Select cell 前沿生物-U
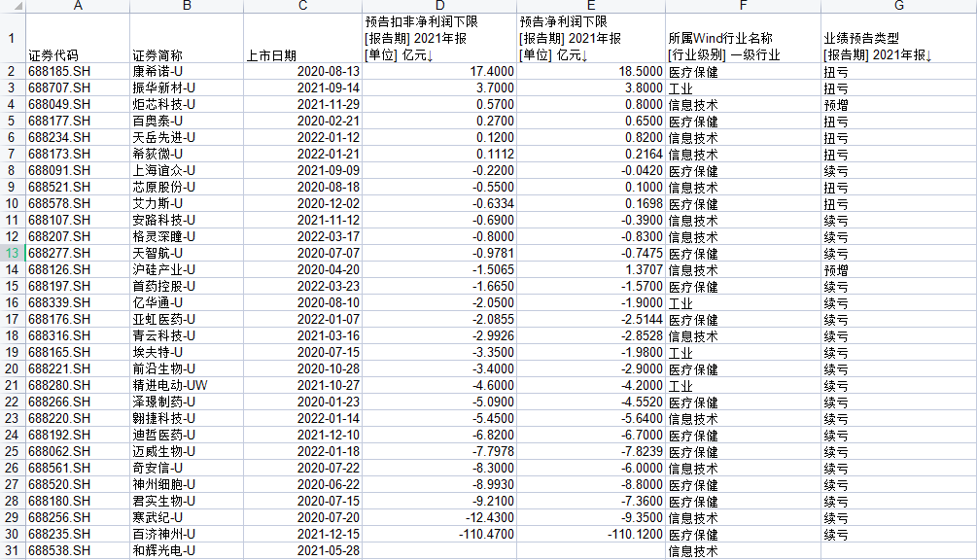The image size is (977, 560). coord(187,368)
